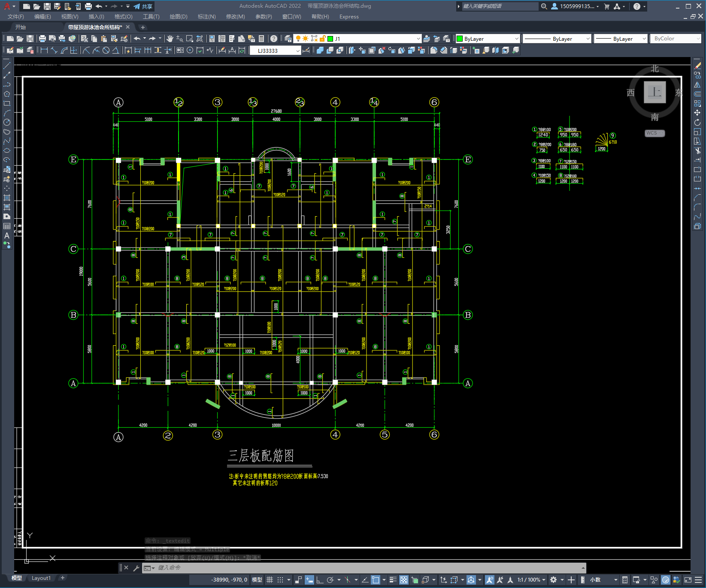Screen dimensions: 706x588
Task: Select the Circle draw tool in left toolbar
Action: pyautogui.click(x=7, y=122)
